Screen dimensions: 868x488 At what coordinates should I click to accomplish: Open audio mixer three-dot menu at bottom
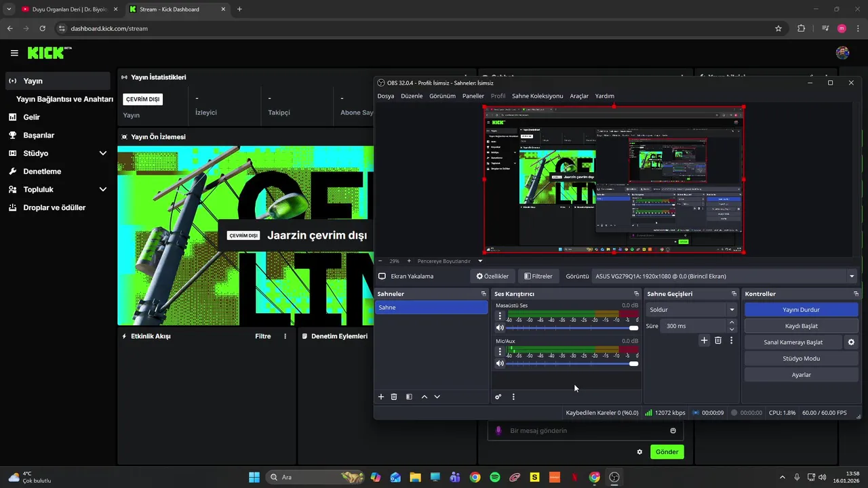coord(513,396)
